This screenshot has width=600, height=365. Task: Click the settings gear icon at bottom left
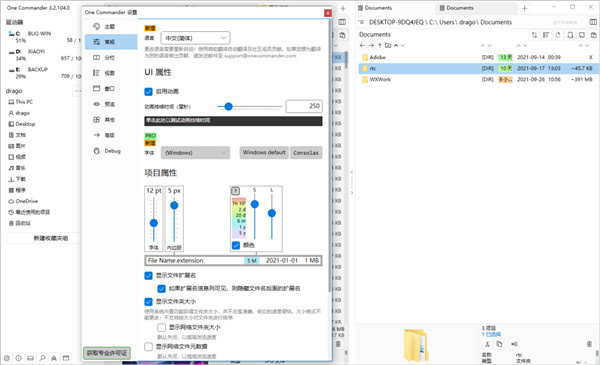pos(7,358)
